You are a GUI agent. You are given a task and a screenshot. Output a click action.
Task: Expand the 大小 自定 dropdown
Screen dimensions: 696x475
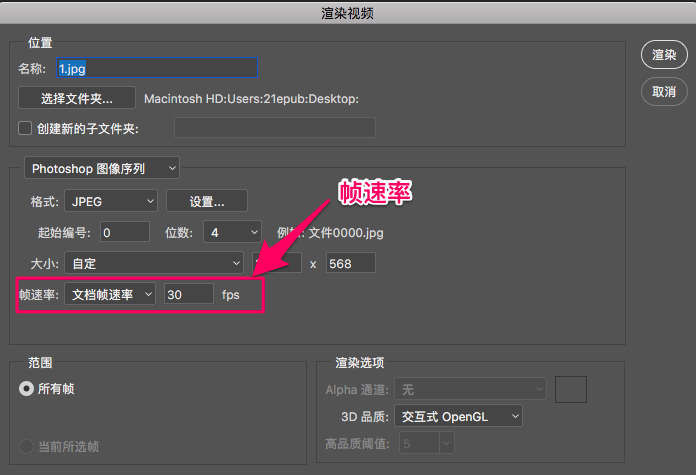tap(154, 263)
